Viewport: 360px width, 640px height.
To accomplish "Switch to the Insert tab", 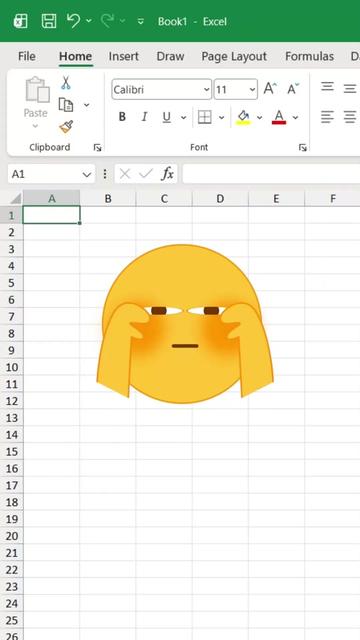I will pos(123,56).
